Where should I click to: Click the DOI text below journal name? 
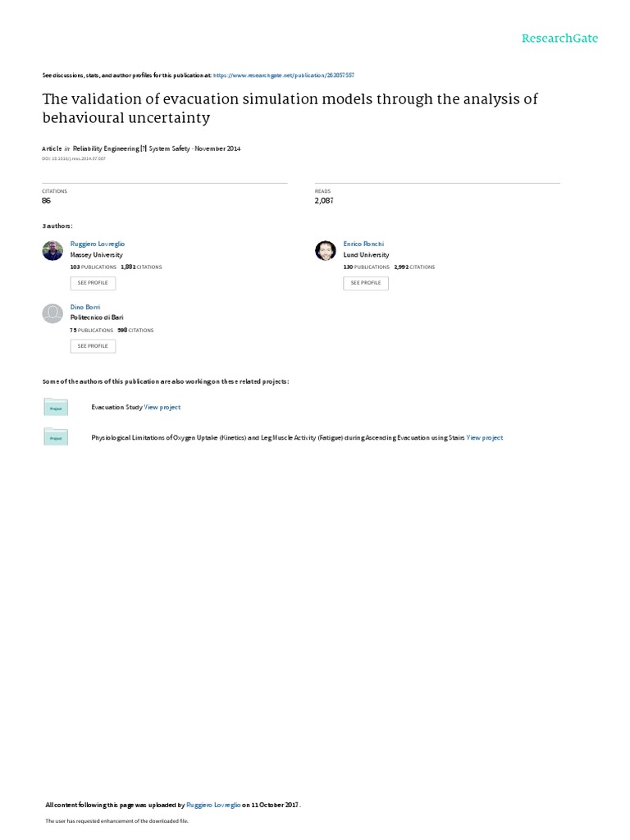point(73,158)
